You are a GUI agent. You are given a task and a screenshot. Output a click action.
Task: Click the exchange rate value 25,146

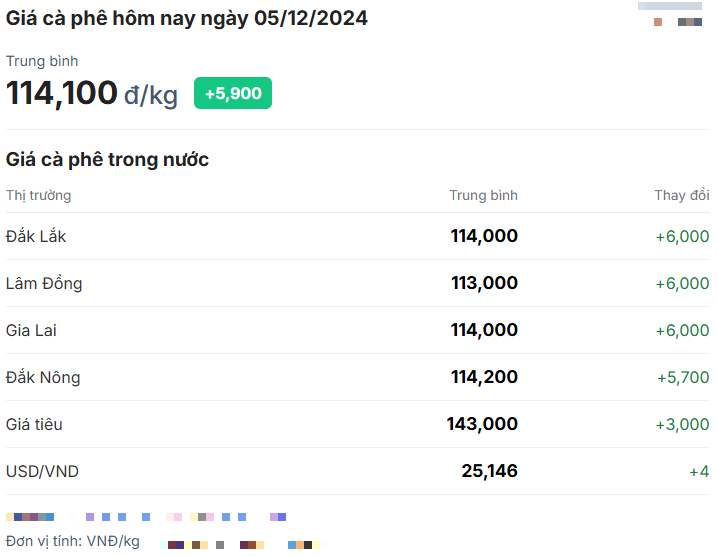pyautogui.click(x=489, y=471)
